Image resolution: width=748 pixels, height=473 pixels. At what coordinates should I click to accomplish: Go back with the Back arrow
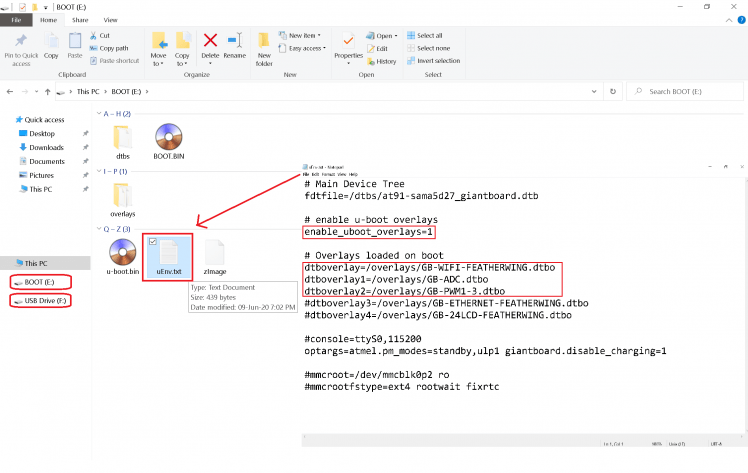(x=10, y=92)
